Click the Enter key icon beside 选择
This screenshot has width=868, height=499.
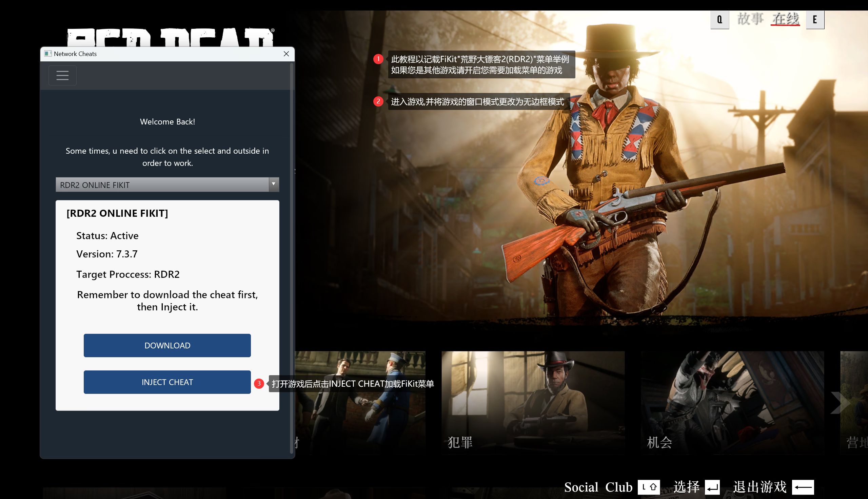(x=712, y=487)
